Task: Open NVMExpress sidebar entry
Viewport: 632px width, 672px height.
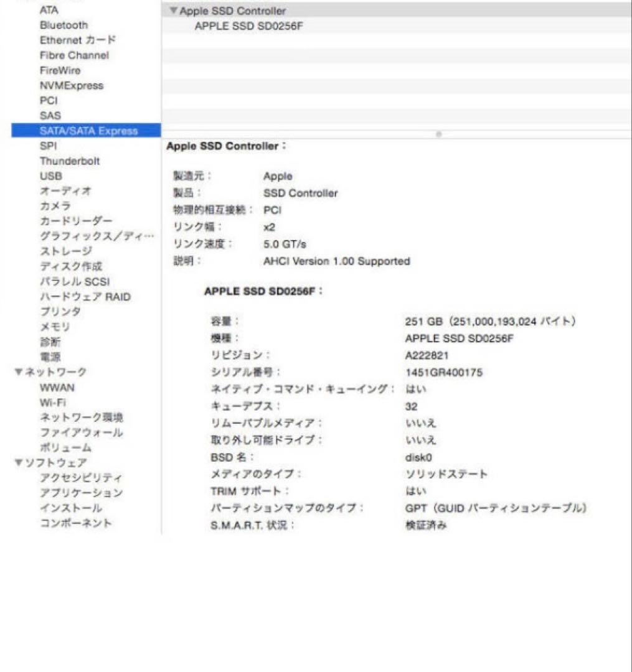Action: click(x=72, y=86)
